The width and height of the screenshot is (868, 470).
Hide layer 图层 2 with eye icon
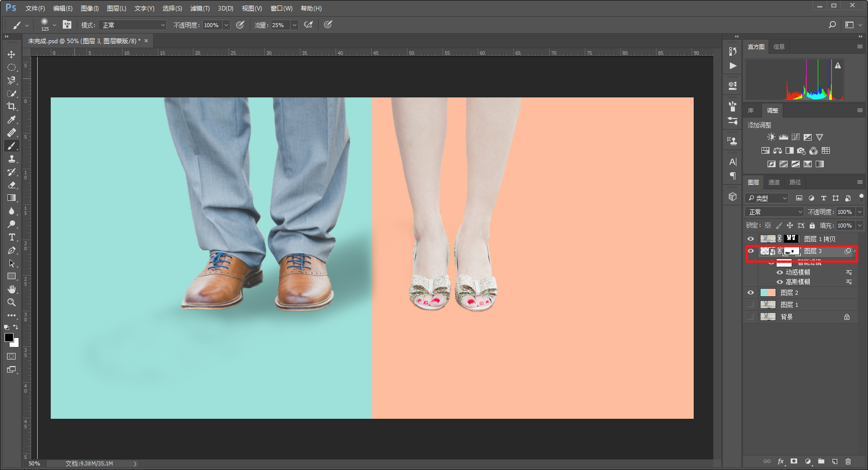pos(750,293)
